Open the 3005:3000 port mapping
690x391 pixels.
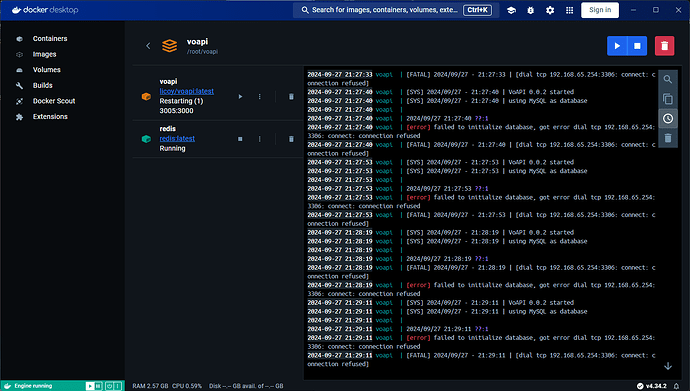tap(176, 111)
